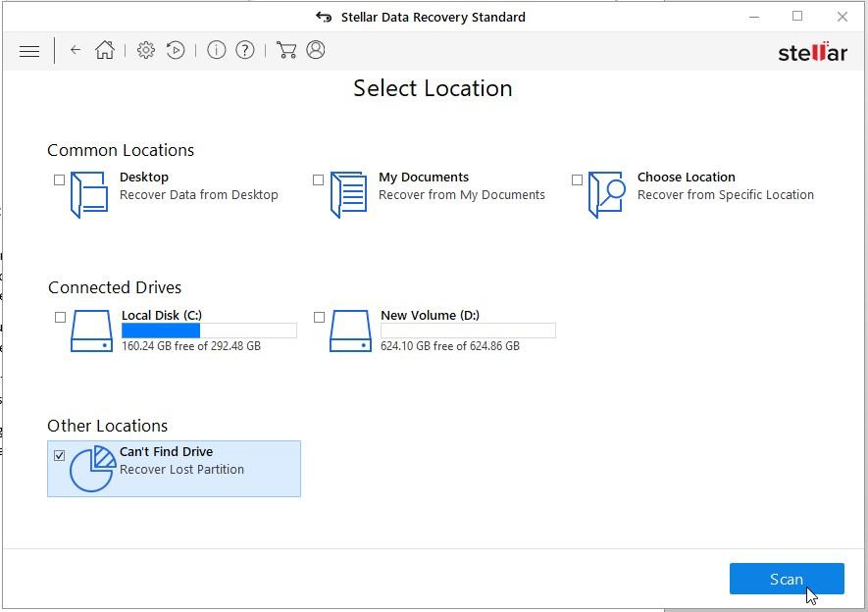Click the app icon in title bar
This screenshot has width=868, height=612.
click(324, 17)
